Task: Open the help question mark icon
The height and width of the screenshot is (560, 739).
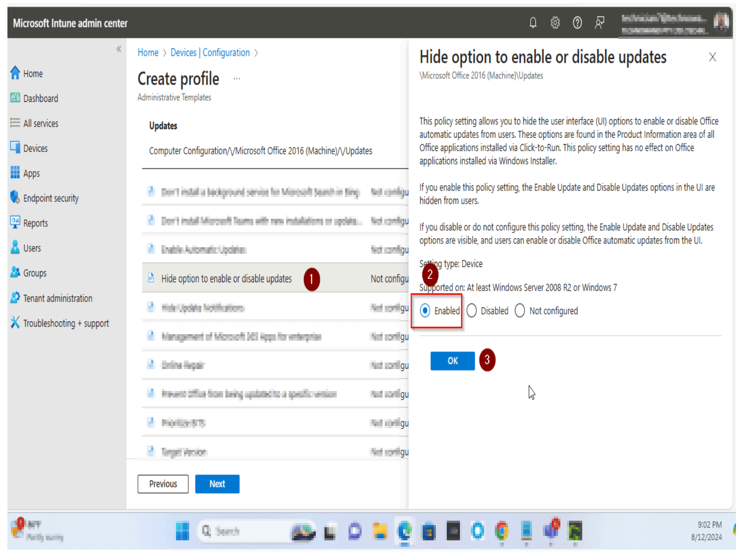Action: click(577, 22)
